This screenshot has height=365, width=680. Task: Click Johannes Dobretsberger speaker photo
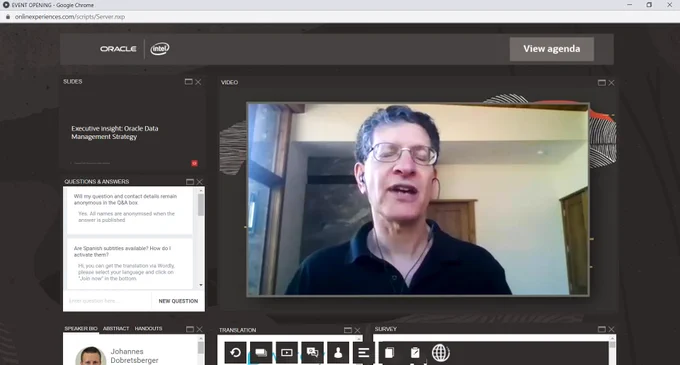pos(91,356)
